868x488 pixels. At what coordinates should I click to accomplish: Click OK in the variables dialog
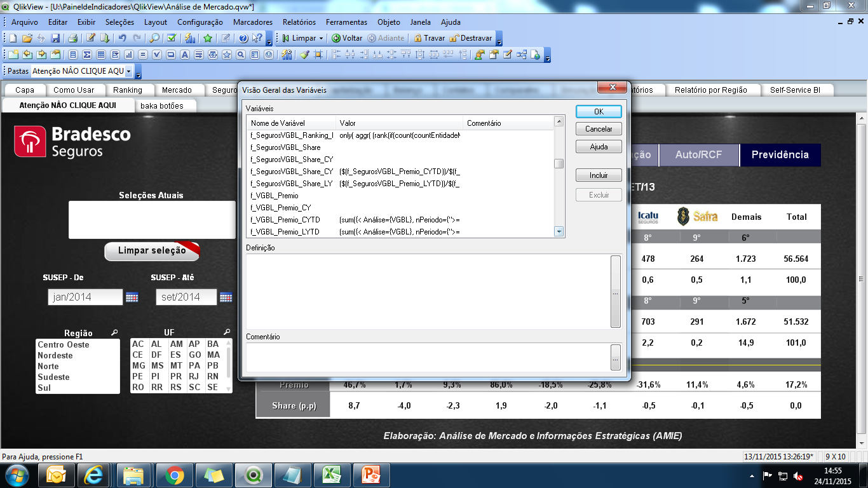pos(599,111)
